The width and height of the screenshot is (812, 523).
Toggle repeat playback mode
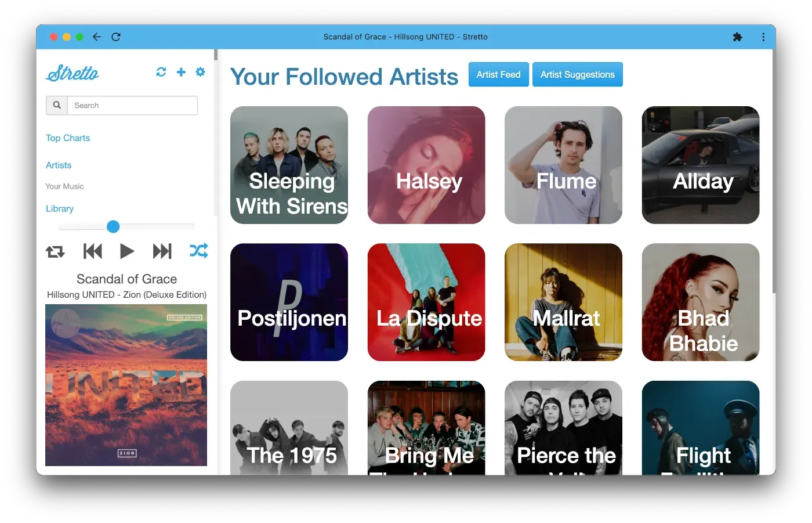pyautogui.click(x=55, y=251)
